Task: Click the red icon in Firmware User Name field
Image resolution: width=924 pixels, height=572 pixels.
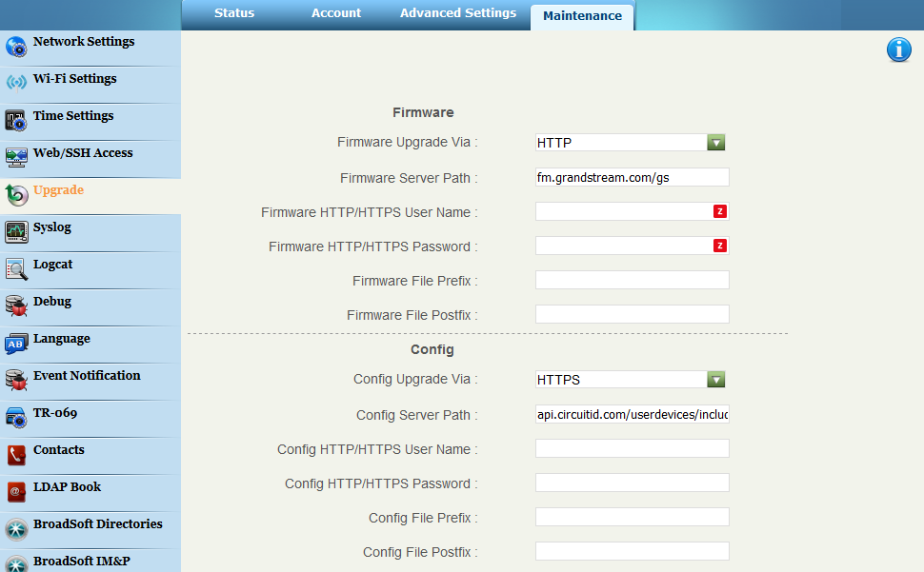Action: click(719, 211)
